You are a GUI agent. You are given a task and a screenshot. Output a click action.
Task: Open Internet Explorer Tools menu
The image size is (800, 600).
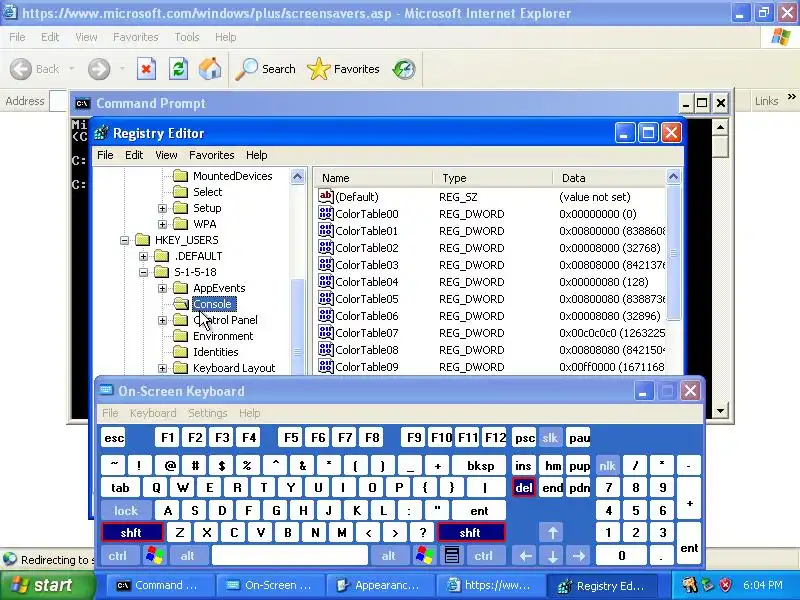[x=187, y=37]
